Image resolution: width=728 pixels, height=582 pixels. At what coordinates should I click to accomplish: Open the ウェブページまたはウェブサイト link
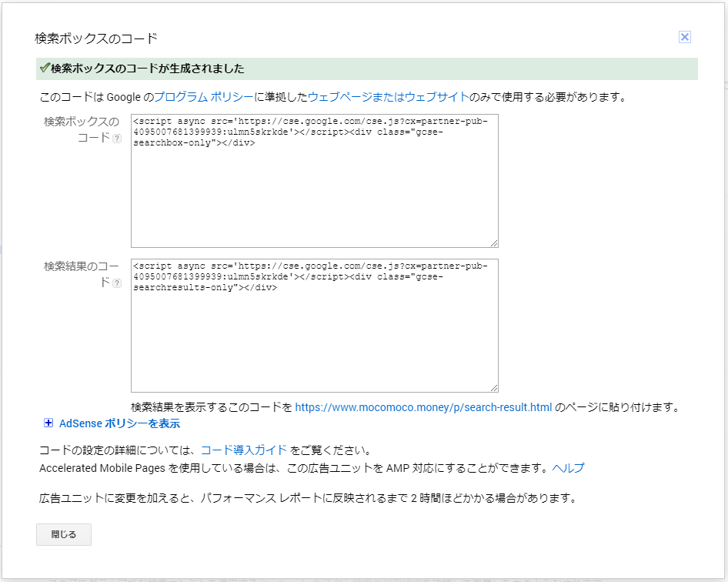click(x=389, y=97)
